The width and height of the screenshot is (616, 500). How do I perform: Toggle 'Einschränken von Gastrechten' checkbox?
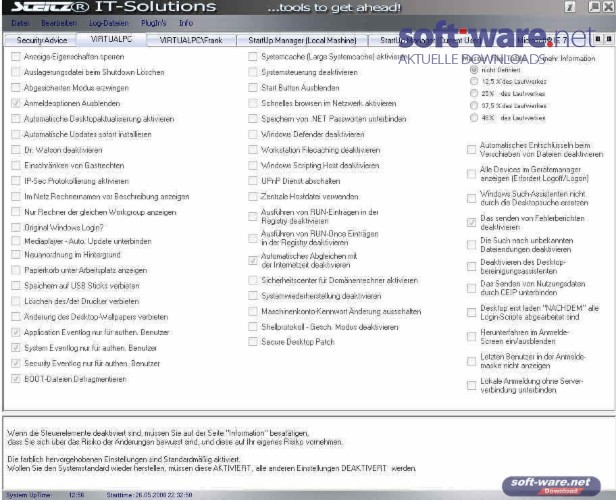[x=16, y=165]
